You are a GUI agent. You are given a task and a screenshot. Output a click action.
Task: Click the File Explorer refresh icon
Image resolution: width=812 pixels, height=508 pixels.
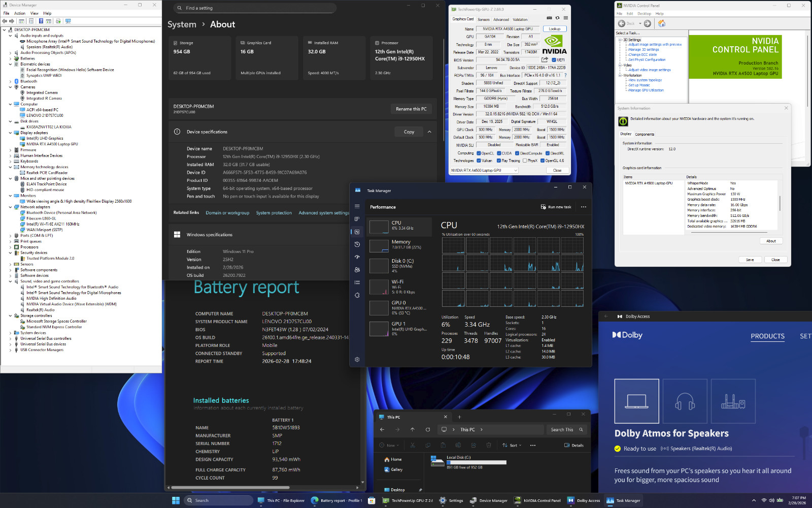pyautogui.click(x=428, y=429)
